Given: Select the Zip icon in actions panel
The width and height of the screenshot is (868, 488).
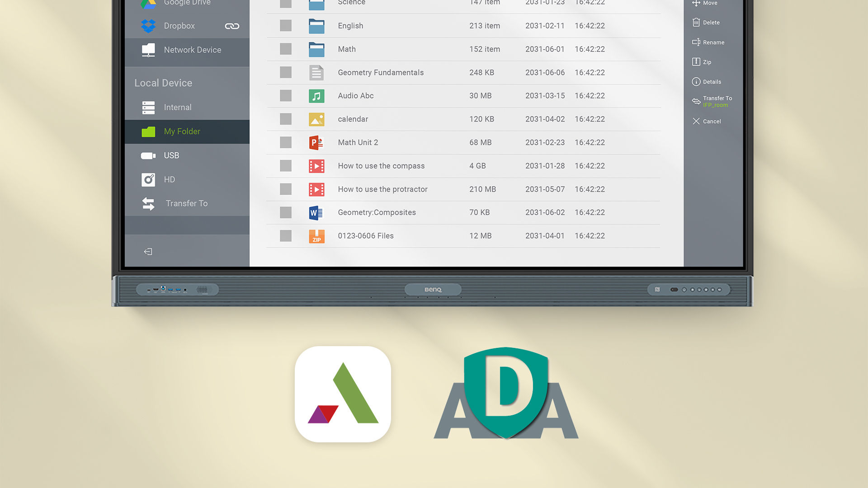Looking at the screenshot, I should point(696,61).
